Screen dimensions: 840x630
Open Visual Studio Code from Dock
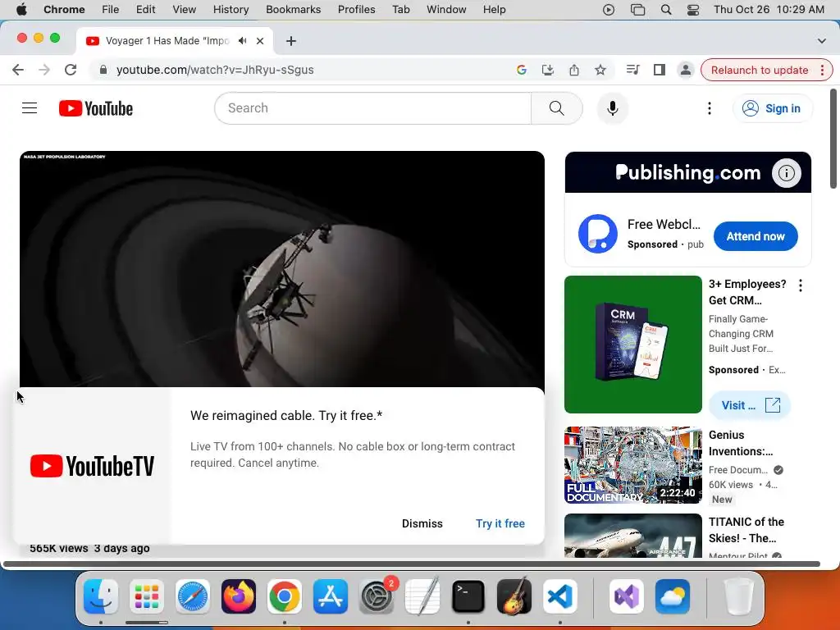[x=559, y=596]
